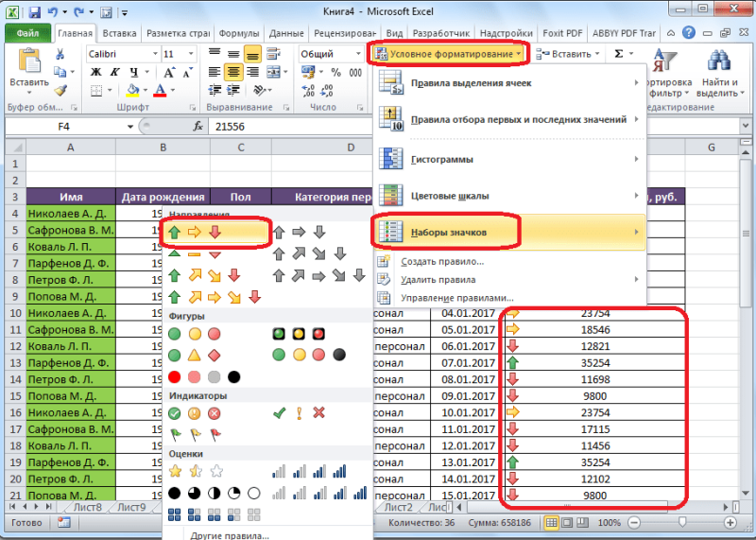This screenshot has width=756, height=540.
Task: Choose the 4 signal bars rating set
Action: (309, 471)
